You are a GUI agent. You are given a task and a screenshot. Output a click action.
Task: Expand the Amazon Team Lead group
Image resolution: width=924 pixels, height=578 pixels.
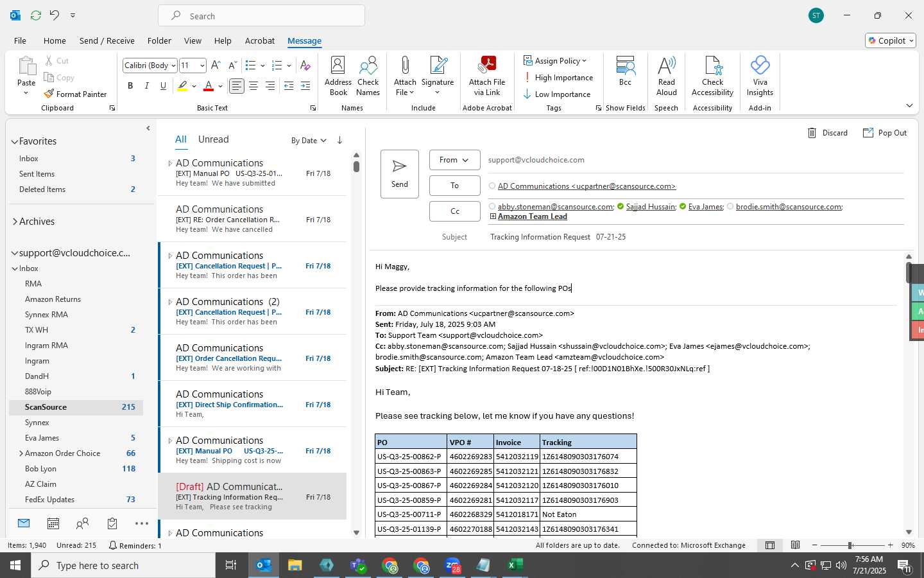pyautogui.click(x=493, y=216)
